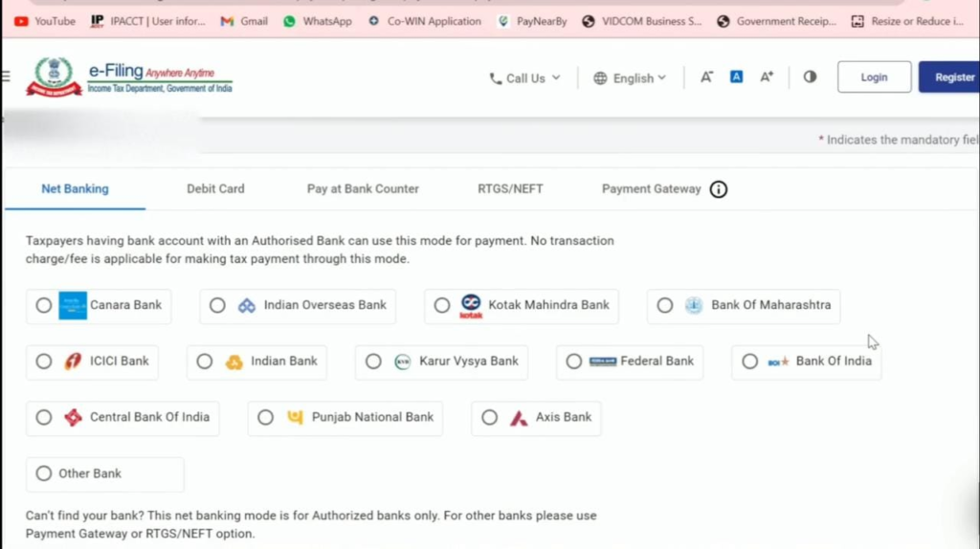Decrease font size with A- icon
Screen dimensions: 980x549
coord(706,77)
